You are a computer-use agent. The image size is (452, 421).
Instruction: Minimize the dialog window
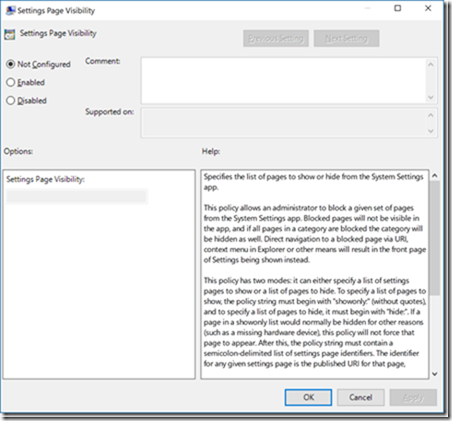(x=367, y=8)
